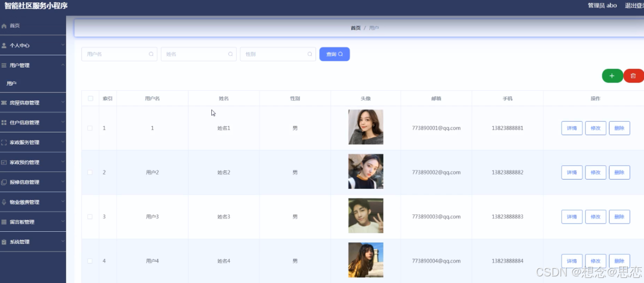Click the 手机 column header
This screenshot has width=644, height=283.
click(507, 98)
